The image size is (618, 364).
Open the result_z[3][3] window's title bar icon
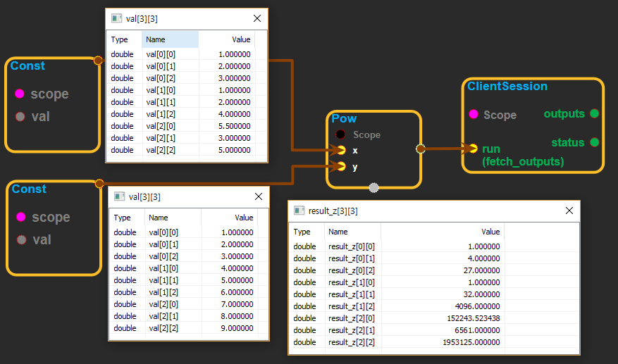click(x=300, y=211)
